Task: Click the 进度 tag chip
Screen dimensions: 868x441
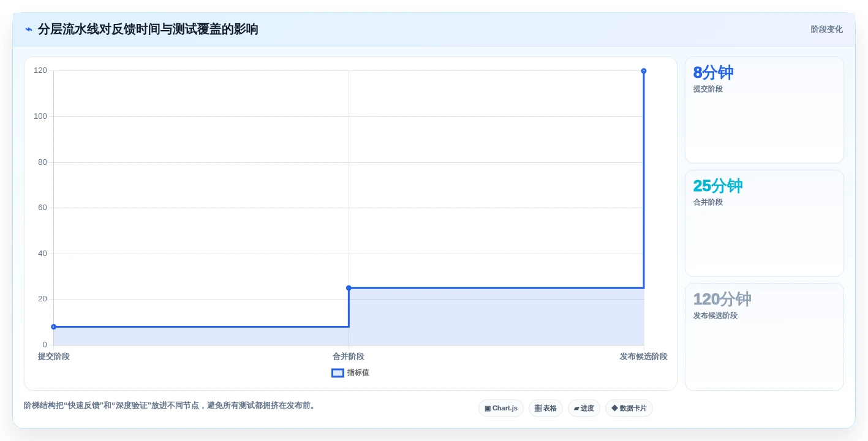Action: pos(584,409)
